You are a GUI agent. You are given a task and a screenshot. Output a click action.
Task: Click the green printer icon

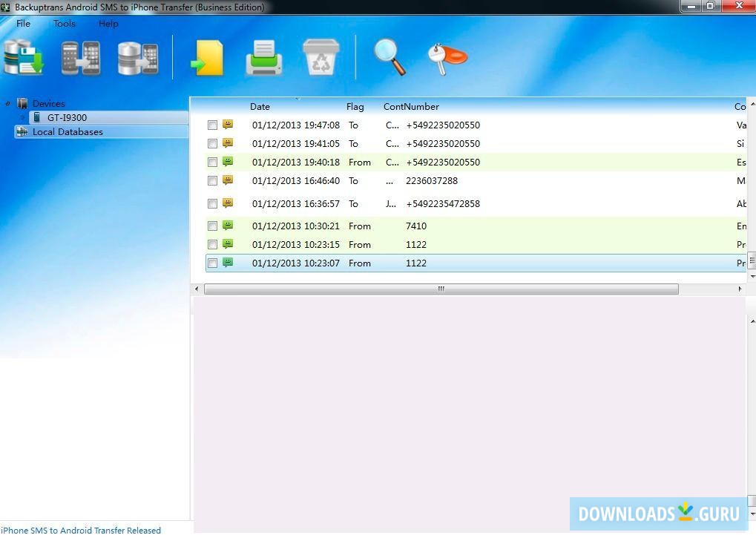tap(263, 58)
